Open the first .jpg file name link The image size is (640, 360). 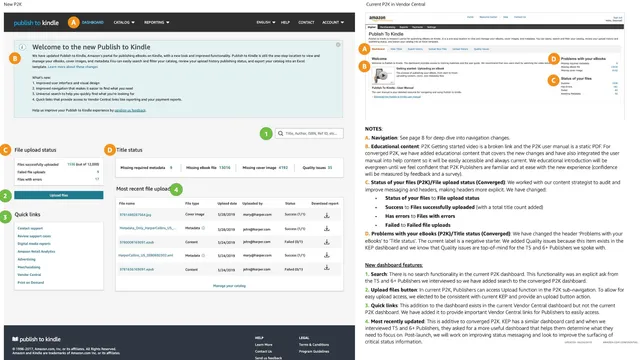[x=135, y=215]
